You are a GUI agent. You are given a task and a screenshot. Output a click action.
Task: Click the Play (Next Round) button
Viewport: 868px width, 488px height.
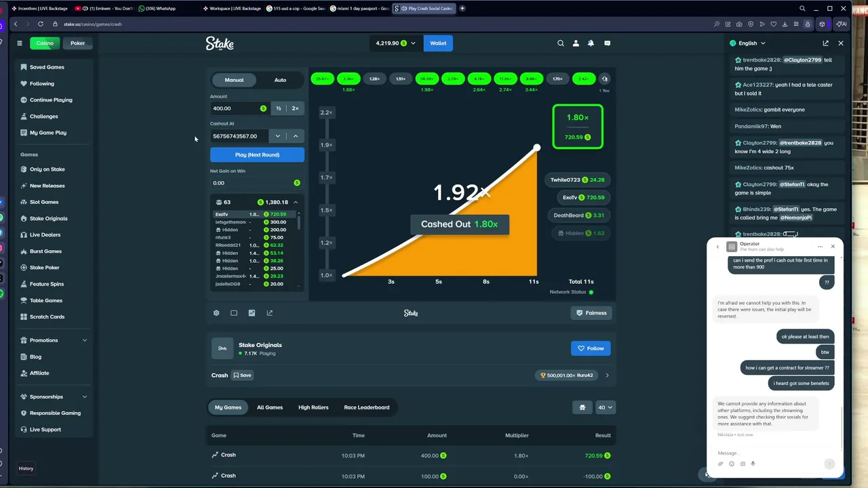pos(257,155)
